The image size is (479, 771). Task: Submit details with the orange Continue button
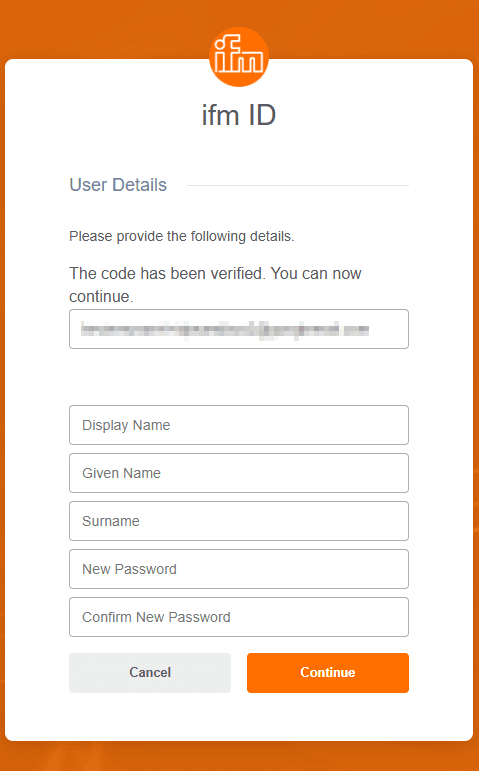(328, 673)
